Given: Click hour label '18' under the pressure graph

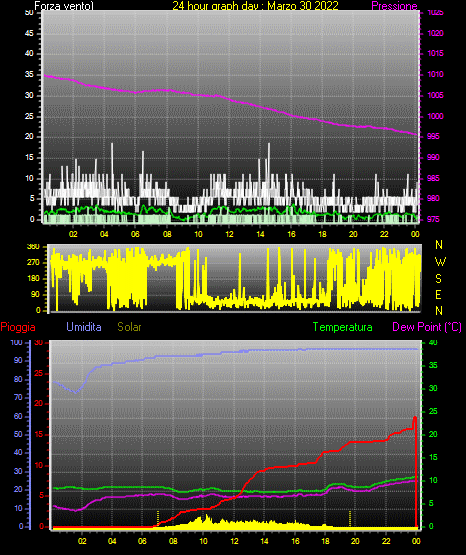Looking at the screenshot, I should point(322,234).
